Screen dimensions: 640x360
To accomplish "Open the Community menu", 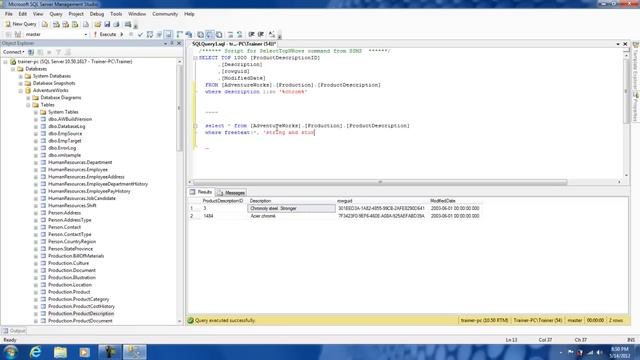I will pos(165,14).
